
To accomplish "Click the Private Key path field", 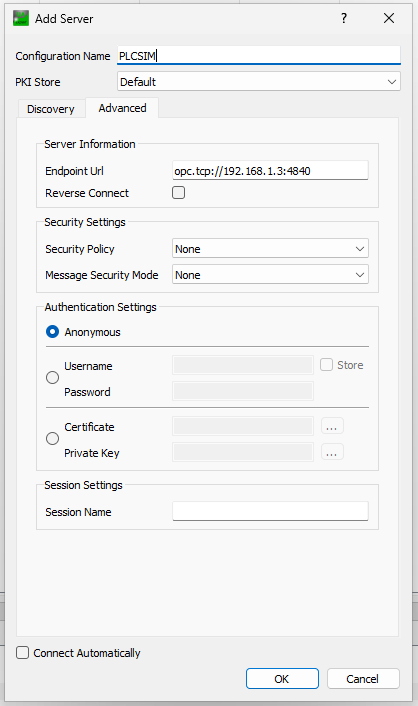I will pyautogui.click(x=243, y=452).
